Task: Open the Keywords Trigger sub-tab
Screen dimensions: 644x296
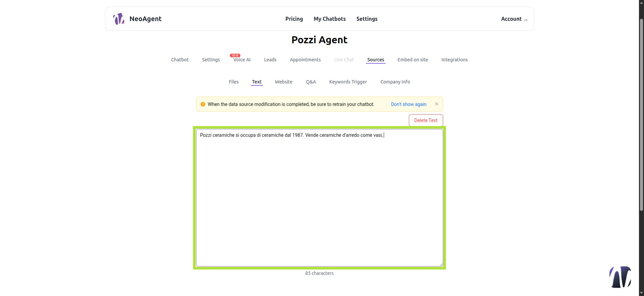Action: 348,82
